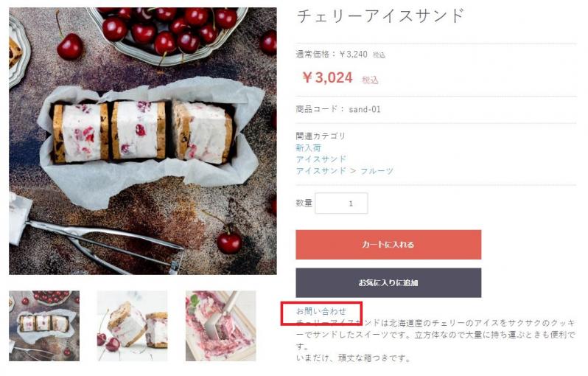The height and width of the screenshot is (376, 588).
Task: Open the 新入荷 category link
Action: coord(308,147)
